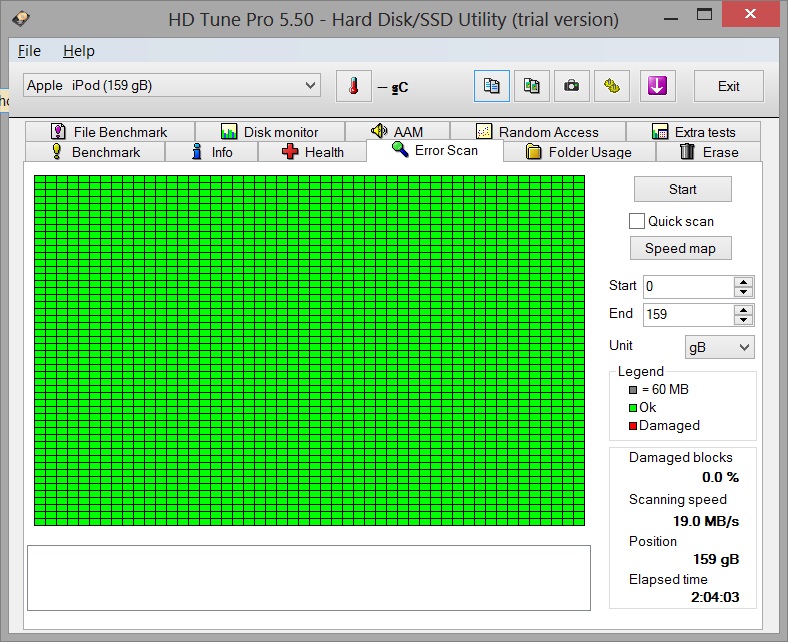Viewport: 788px width, 642px height.
Task: Click the temperature thermometer icon
Action: (353, 86)
